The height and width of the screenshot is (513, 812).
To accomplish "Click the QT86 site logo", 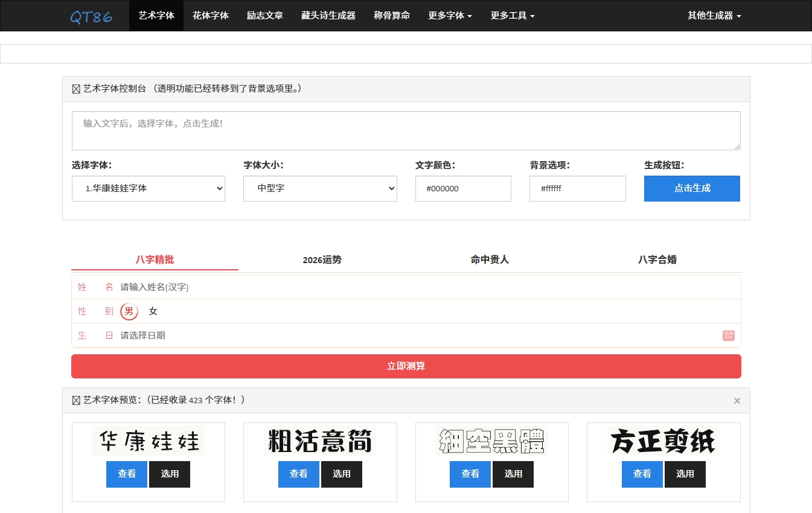I will click(91, 16).
